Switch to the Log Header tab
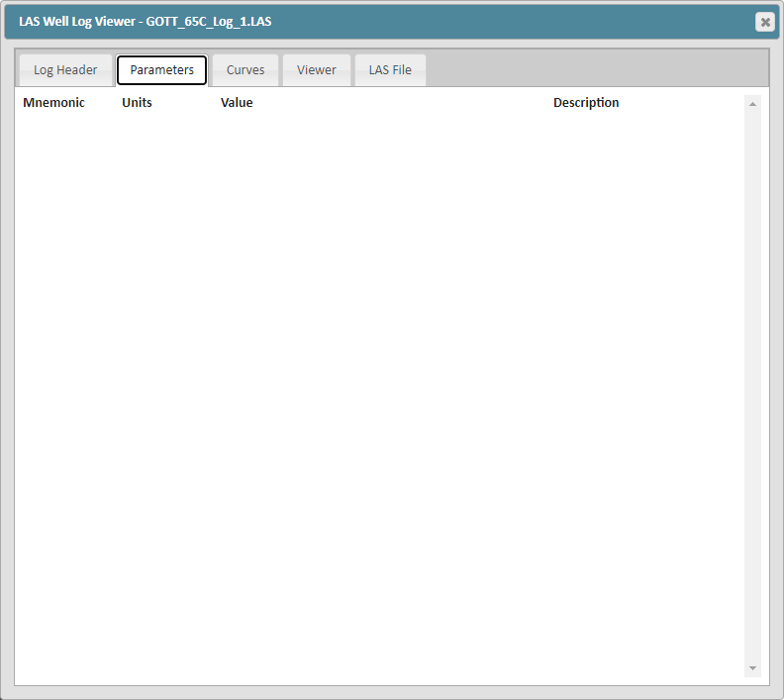 coord(65,70)
